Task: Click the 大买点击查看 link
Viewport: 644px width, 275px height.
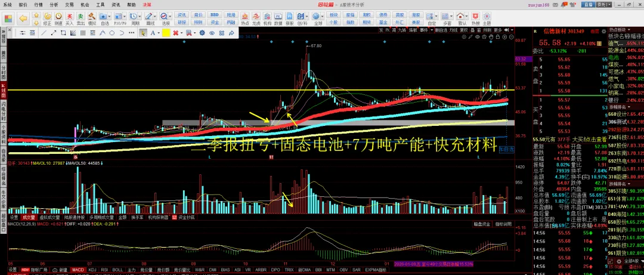Action: click(x=589, y=140)
